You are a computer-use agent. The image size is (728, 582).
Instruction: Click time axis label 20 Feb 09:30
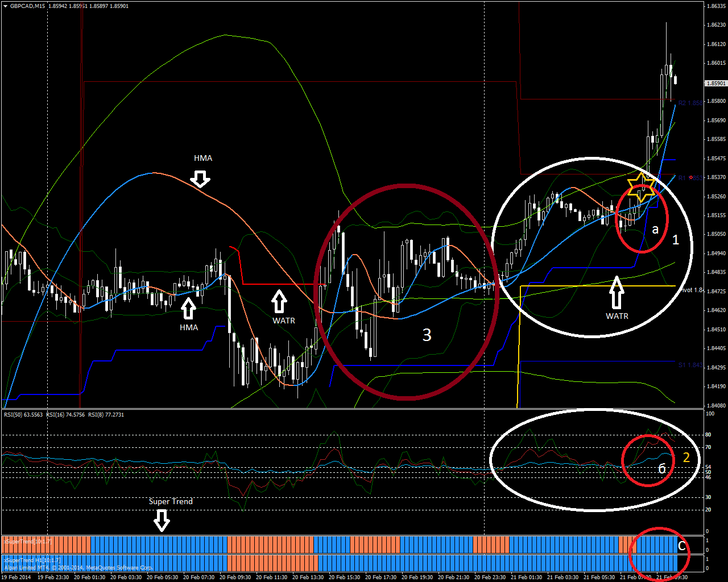click(237, 577)
